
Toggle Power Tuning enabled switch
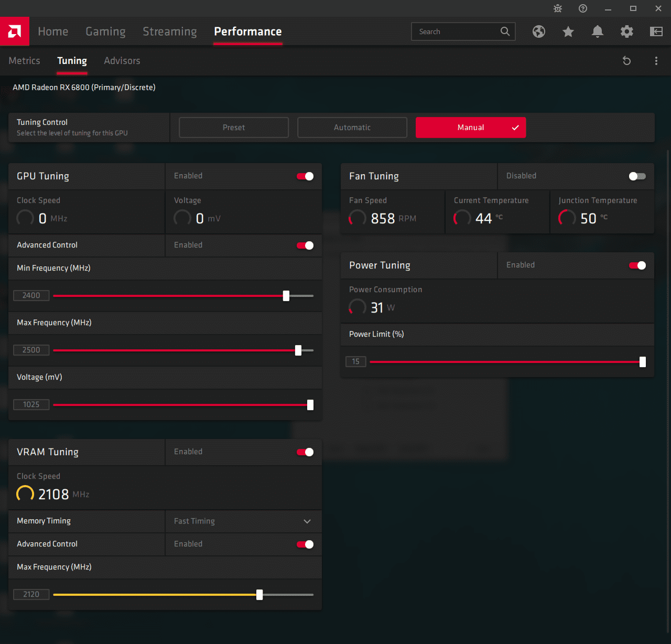(637, 265)
